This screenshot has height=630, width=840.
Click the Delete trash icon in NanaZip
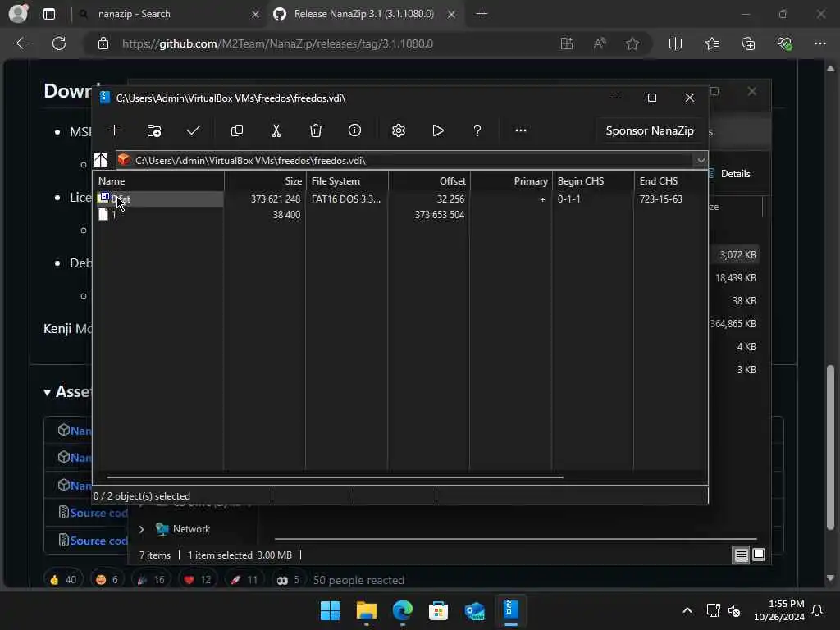point(316,130)
